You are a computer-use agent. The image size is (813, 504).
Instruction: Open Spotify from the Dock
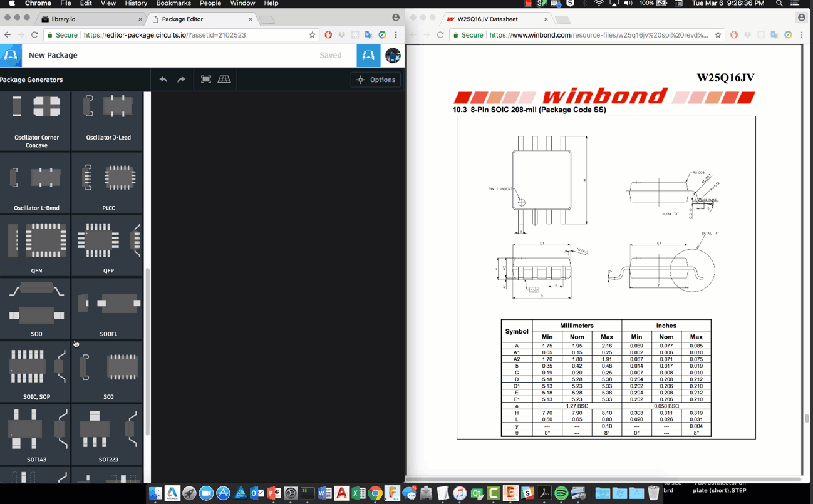[561, 493]
